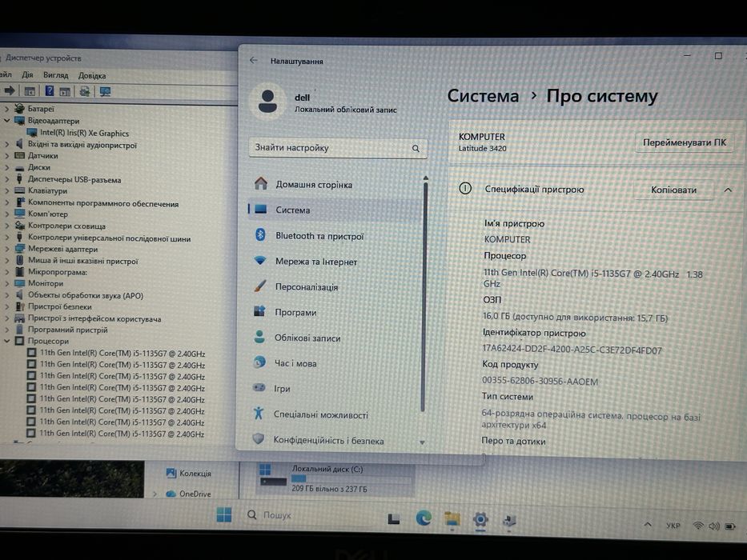Expand the Датчики node
Image resolution: width=747 pixels, height=560 pixels.
point(6,156)
